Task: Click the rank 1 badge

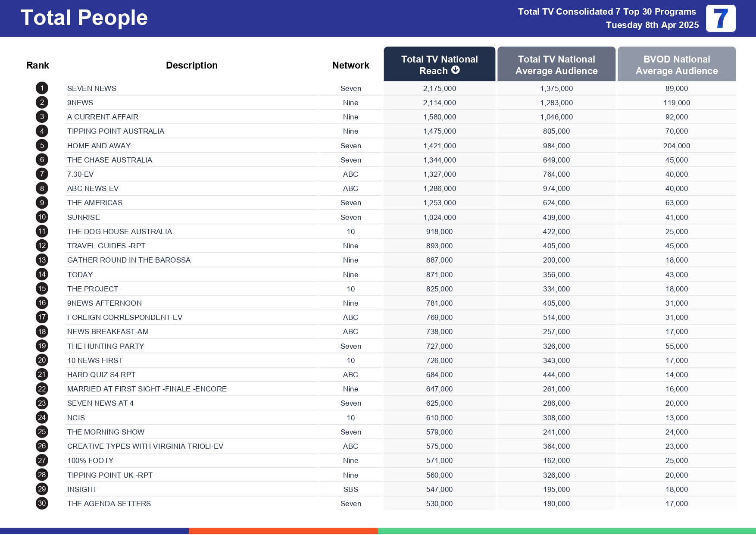Action: pyautogui.click(x=42, y=88)
